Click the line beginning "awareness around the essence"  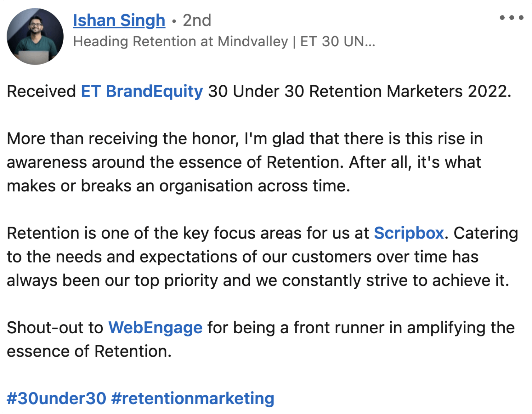[x=244, y=162]
